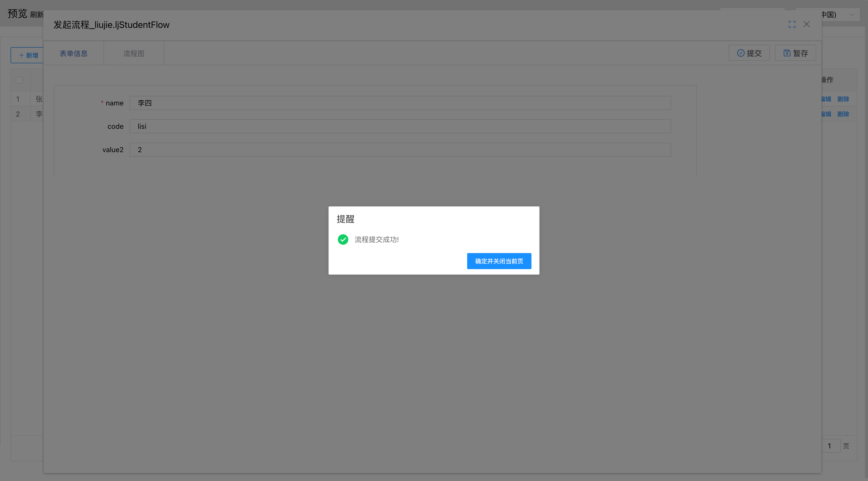Viewport: 868px width, 481px height.
Task: Click the green success checkmark icon
Action: pyautogui.click(x=343, y=239)
